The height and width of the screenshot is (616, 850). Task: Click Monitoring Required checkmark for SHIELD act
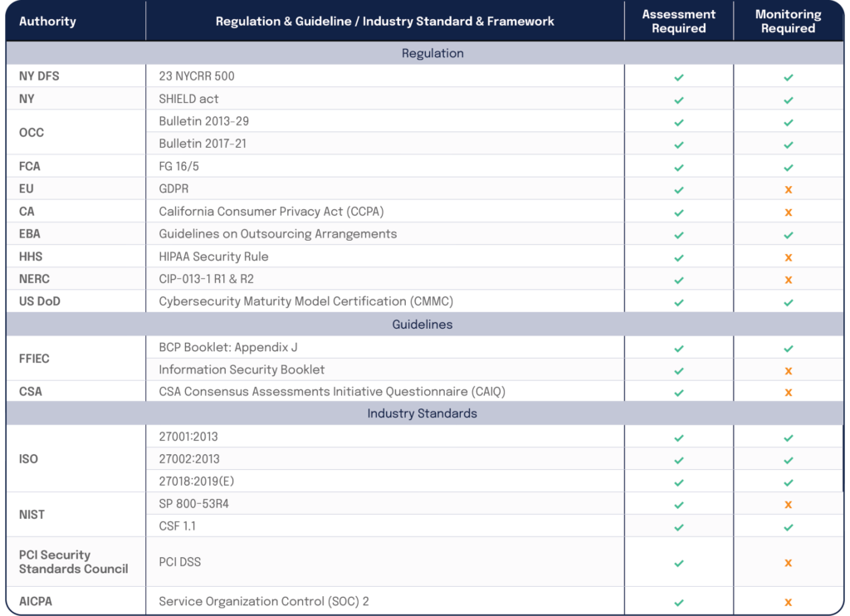pyautogui.click(x=788, y=100)
